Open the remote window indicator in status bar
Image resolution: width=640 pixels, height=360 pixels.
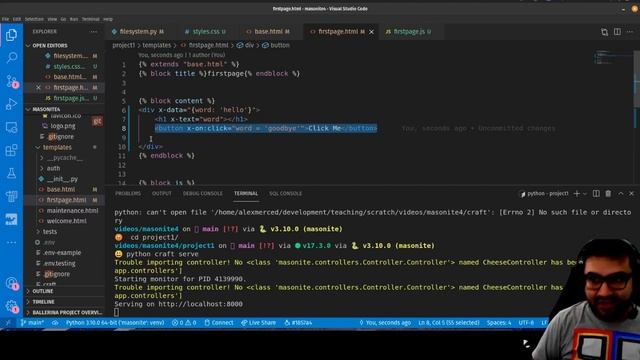point(8,322)
